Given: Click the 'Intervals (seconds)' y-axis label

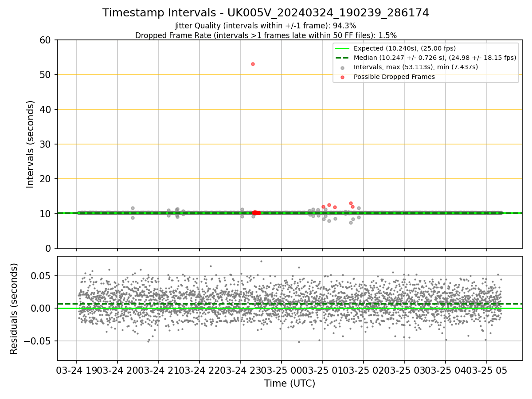Looking at the screenshot, I should [31, 144].
